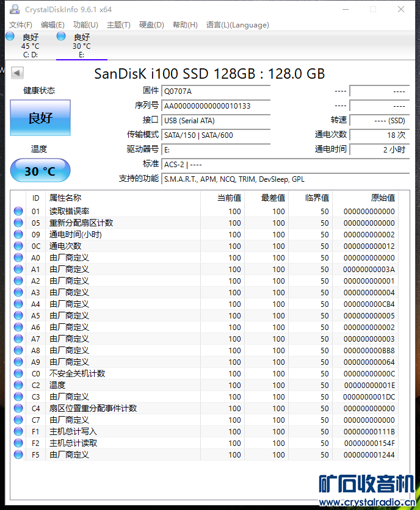Select the 主机总计写入 row name
Image resolution: width=420 pixels, height=510 pixels.
[73, 432]
